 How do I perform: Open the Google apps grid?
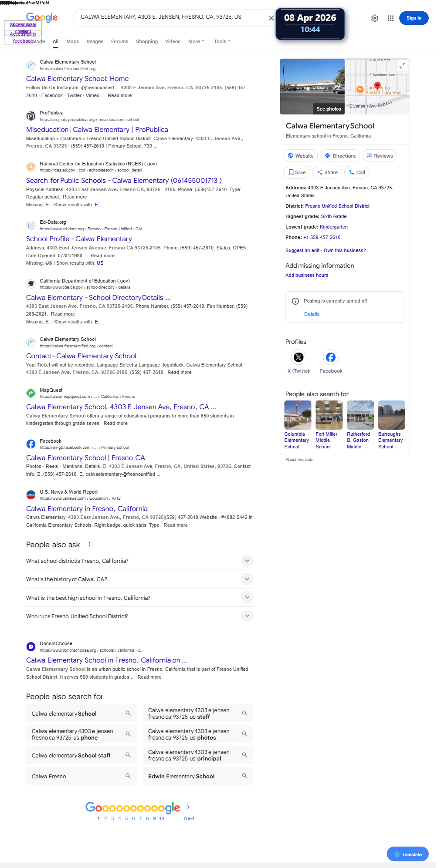coord(391,18)
